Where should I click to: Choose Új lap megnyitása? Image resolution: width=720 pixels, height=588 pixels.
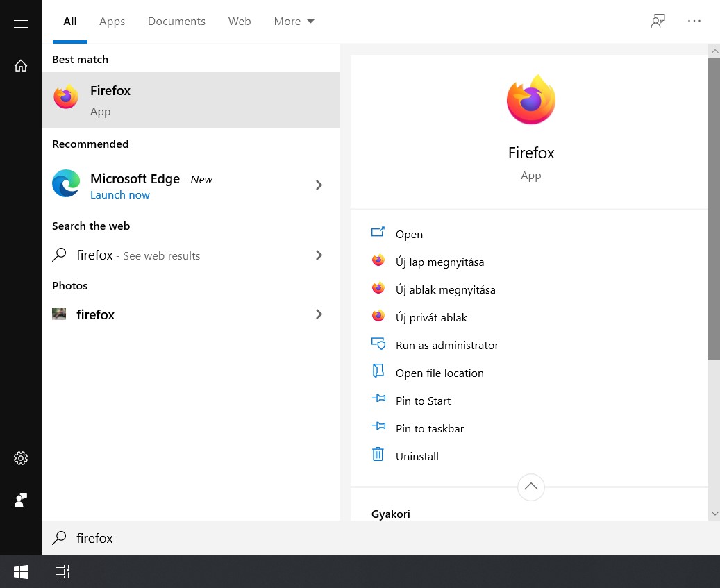(440, 262)
